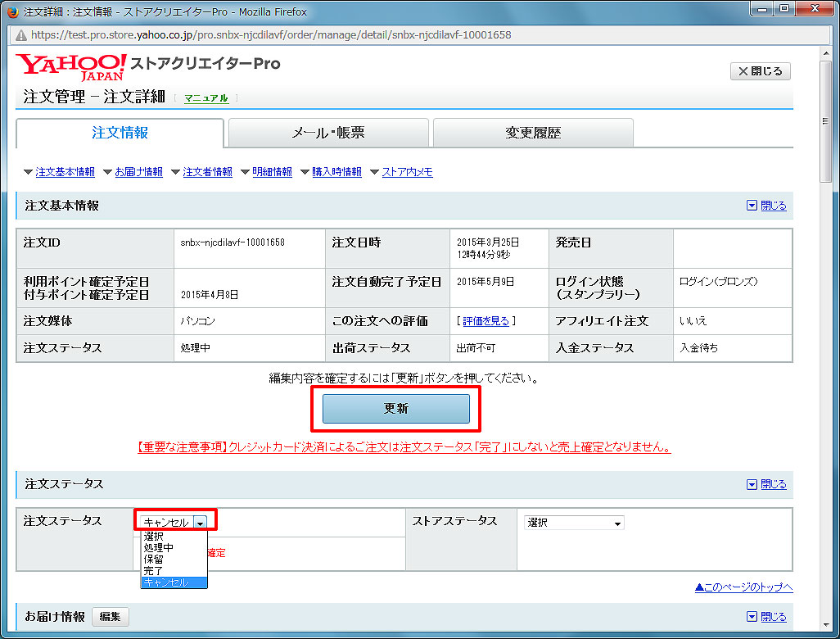Open the マニュアル link
The width and height of the screenshot is (840, 639).
tap(206, 98)
